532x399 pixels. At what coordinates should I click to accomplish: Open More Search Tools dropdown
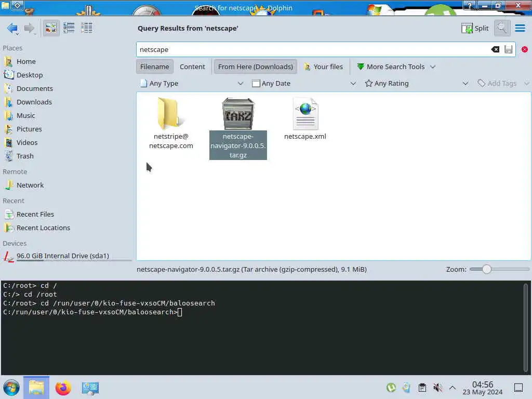tap(396, 67)
